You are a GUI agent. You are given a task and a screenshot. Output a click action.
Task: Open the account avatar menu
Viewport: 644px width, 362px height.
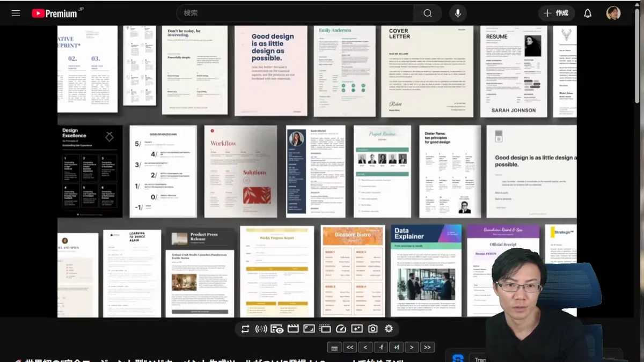(x=613, y=13)
